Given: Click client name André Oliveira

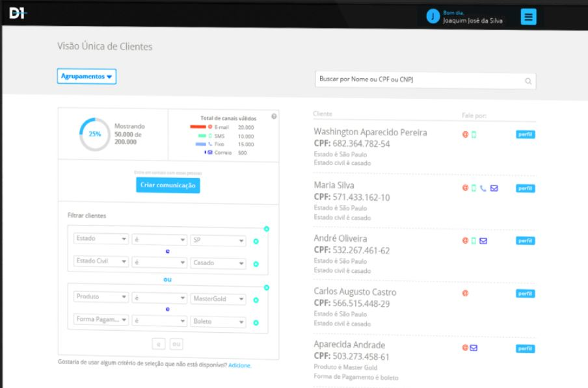Looking at the screenshot, I should click(x=340, y=238).
